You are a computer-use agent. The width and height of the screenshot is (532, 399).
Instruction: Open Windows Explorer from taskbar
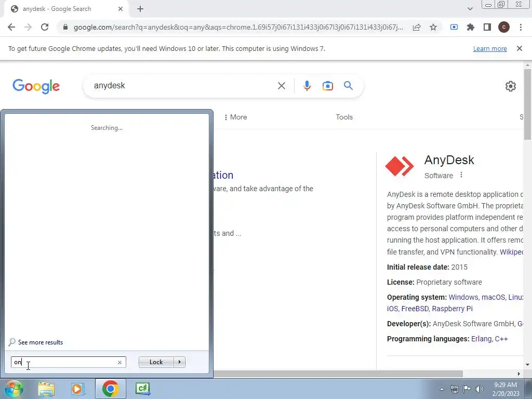46,389
